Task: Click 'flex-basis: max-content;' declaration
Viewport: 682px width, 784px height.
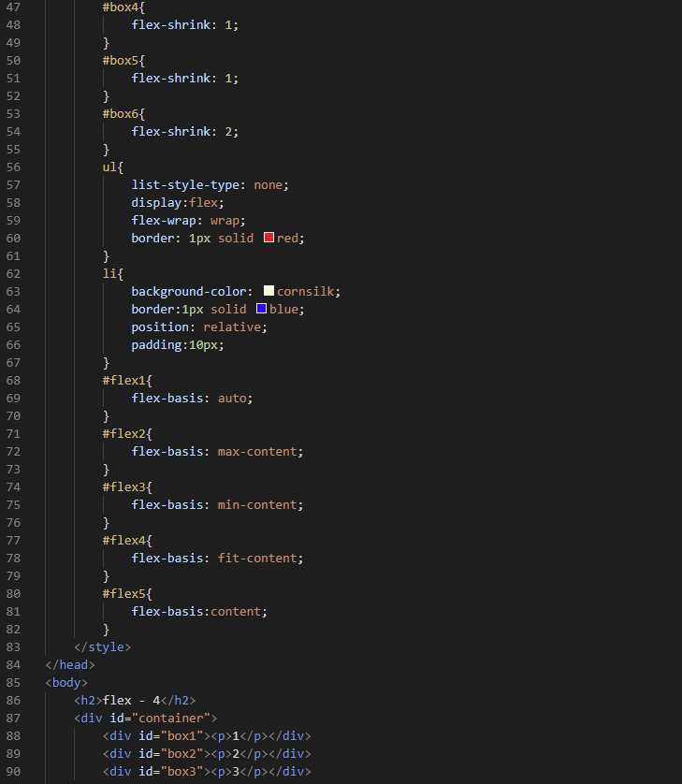Action: 217,452
